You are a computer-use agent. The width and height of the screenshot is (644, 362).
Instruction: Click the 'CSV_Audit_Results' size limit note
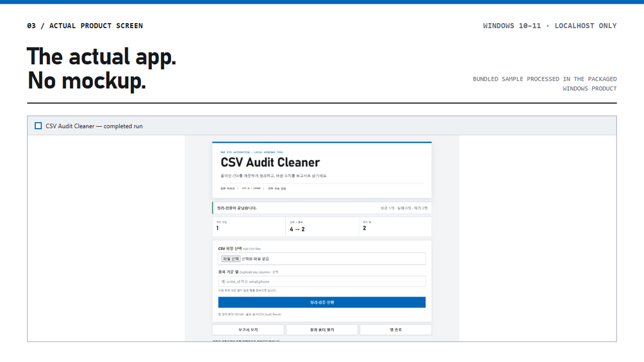[250, 315]
